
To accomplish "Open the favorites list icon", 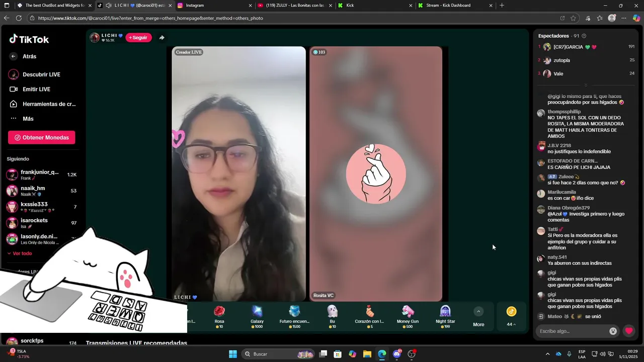I will click(x=600, y=18).
